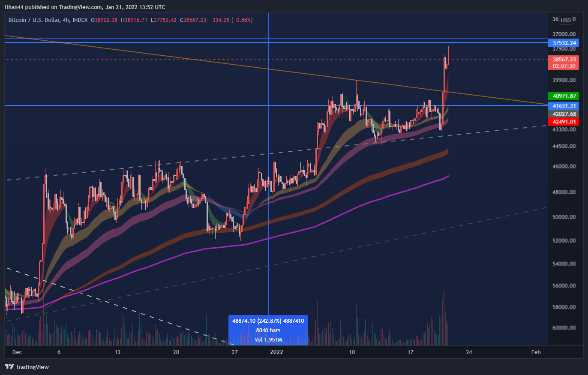The height and width of the screenshot is (375, 588).
Task: Click the 13 date label on the time axis
Action: 117,352
